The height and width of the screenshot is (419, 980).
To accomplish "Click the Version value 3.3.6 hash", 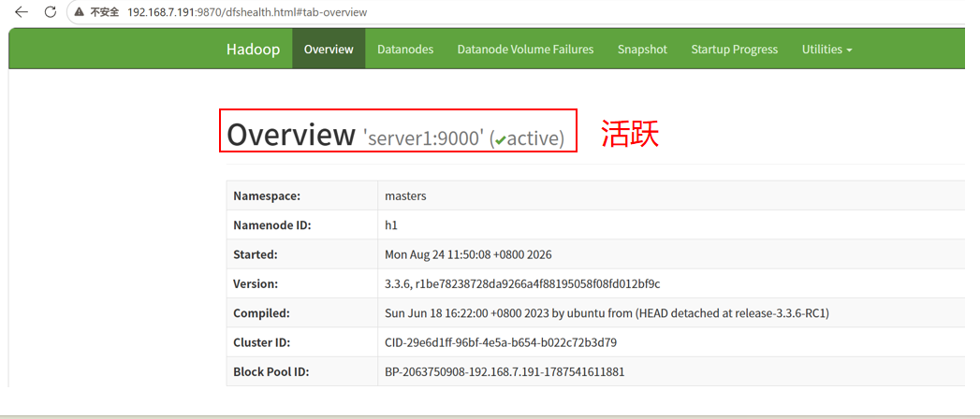I will pyautogui.click(x=522, y=284).
